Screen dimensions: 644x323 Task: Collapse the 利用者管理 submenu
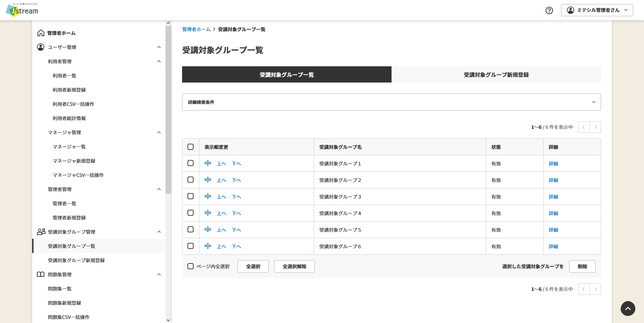pos(159,61)
